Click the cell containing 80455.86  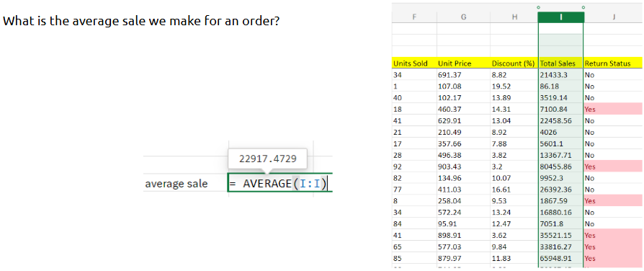(560, 167)
